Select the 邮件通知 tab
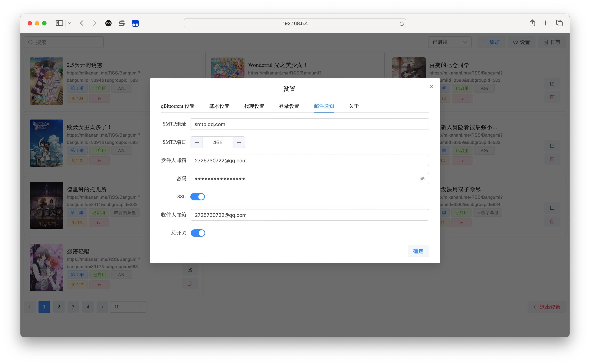The height and width of the screenshot is (364, 590). pos(324,106)
